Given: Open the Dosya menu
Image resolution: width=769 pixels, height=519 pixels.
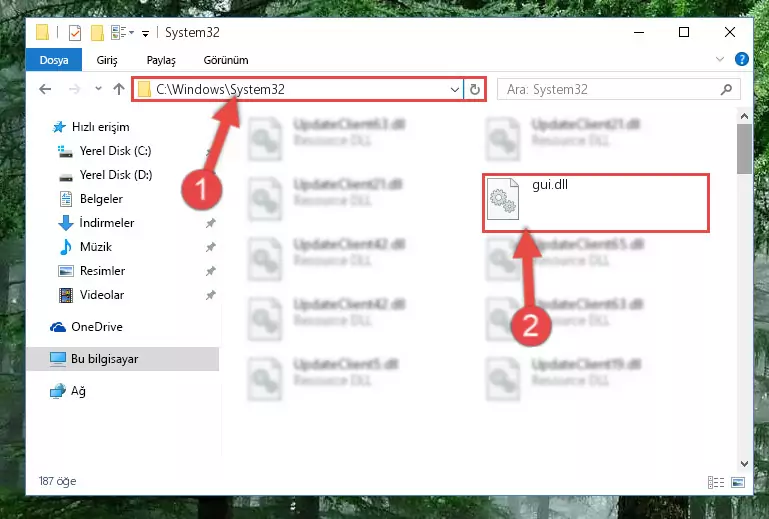Looking at the screenshot, I should point(54,60).
